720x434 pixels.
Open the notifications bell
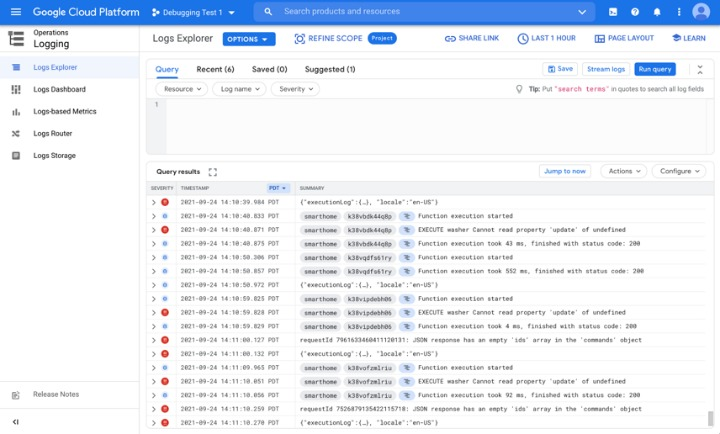coord(657,12)
